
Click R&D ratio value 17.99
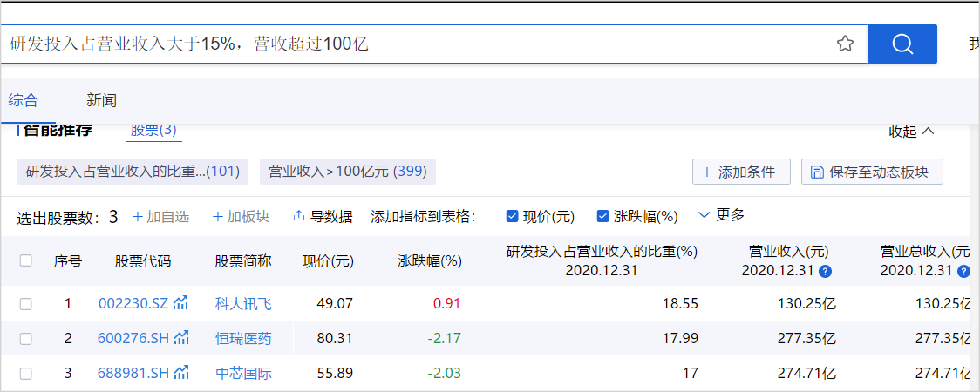click(681, 339)
